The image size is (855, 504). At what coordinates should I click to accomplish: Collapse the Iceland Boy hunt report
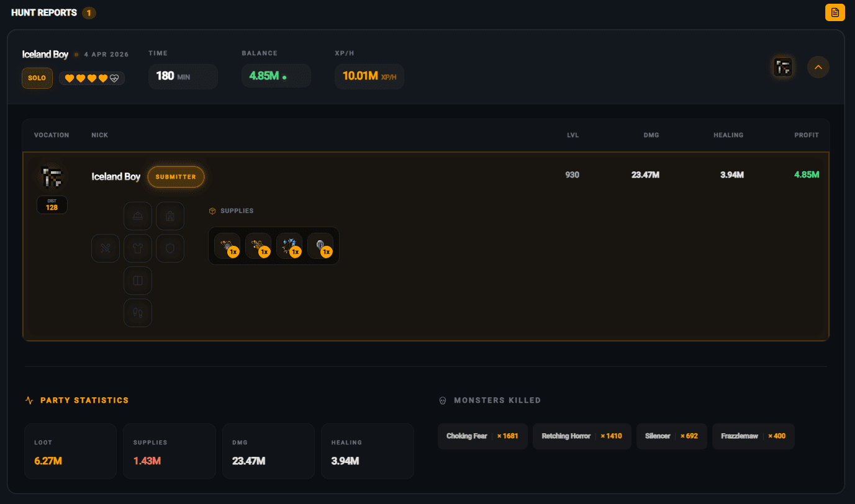(818, 67)
